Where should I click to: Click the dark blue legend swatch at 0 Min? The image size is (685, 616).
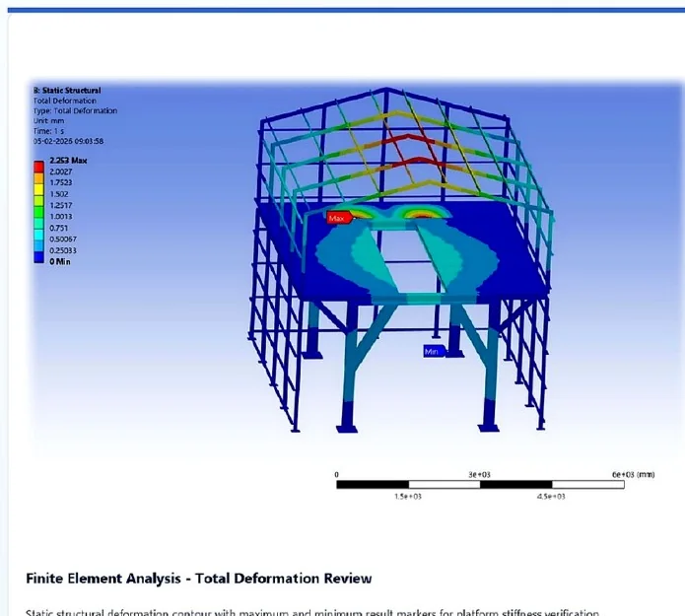(x=38, y=258)
